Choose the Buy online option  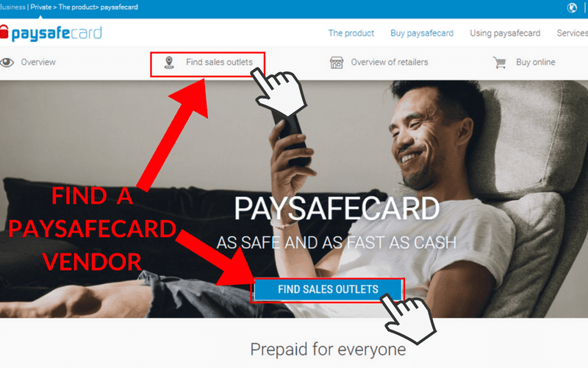point(536,63)
